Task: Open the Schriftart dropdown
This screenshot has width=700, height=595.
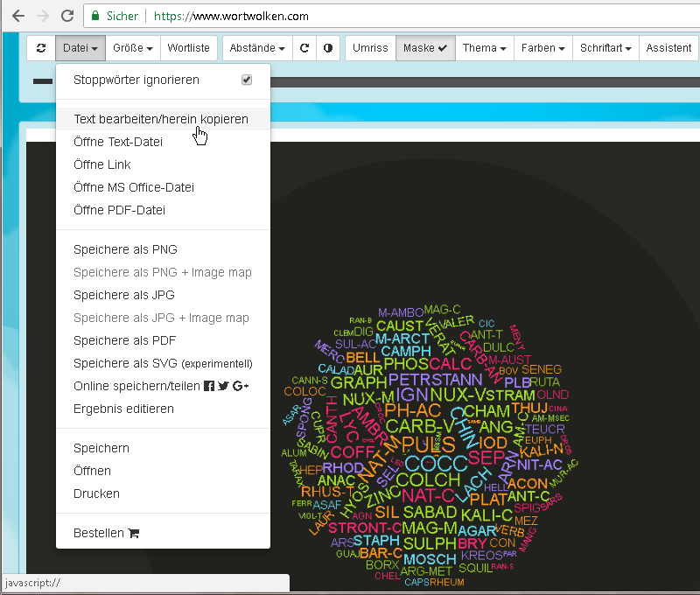Action: coord(606,48)
